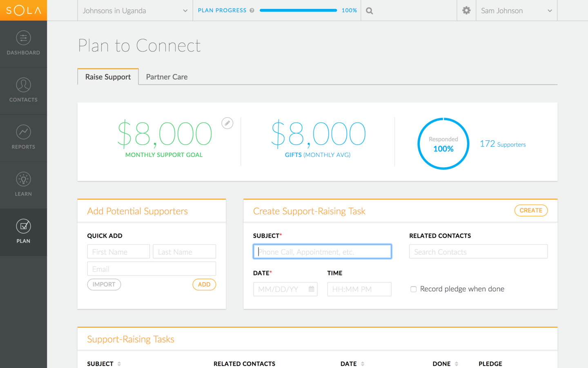Screen dimensions: 588x368
Task: Switch to the Partner Care tab
Action: 167,76
